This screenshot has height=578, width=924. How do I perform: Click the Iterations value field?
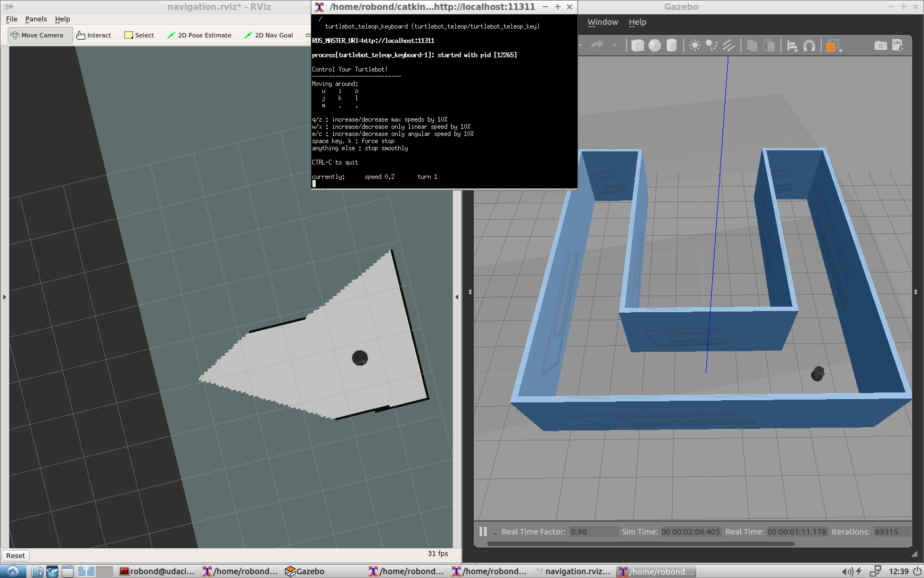(892, 531)
